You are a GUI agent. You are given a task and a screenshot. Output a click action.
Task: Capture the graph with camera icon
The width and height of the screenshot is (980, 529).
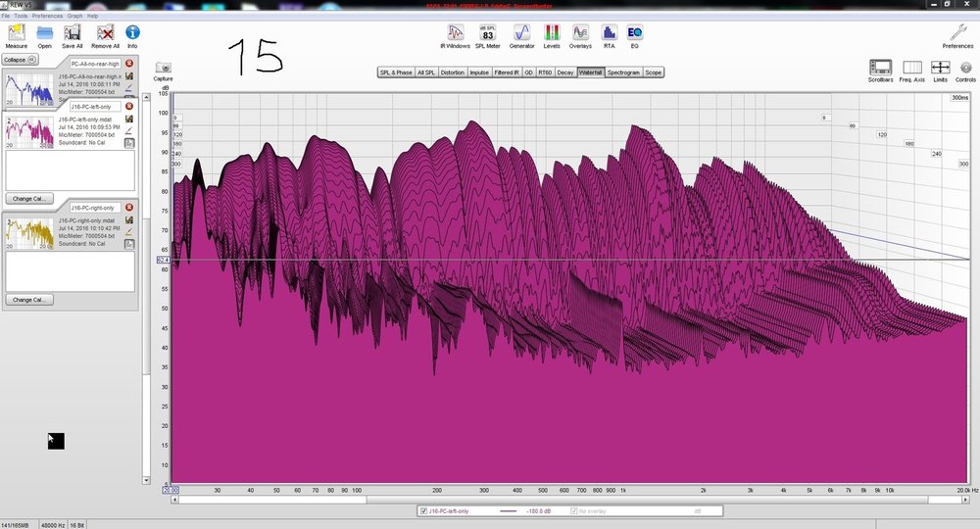(x=163, y=72)
